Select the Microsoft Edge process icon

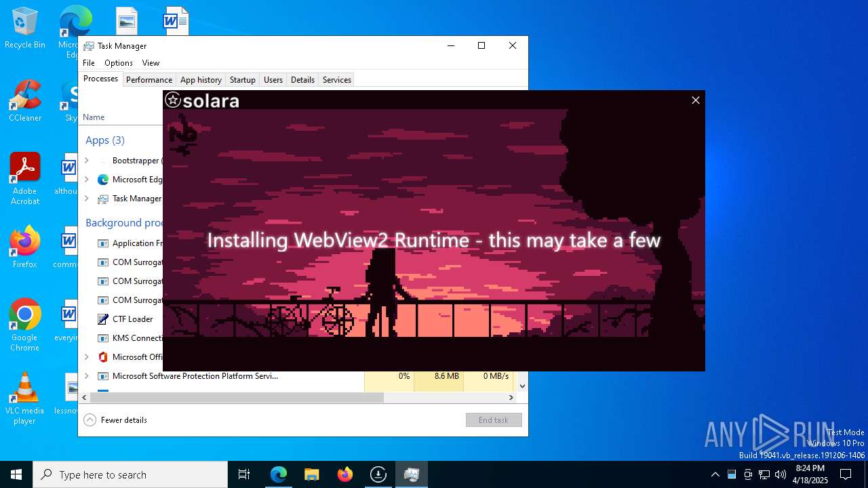(103, 180)
